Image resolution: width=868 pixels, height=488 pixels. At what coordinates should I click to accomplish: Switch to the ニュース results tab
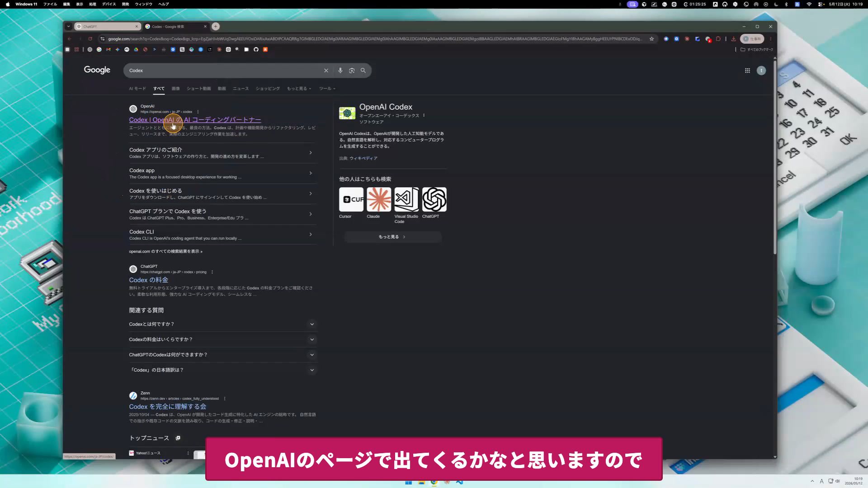(241, 89)
